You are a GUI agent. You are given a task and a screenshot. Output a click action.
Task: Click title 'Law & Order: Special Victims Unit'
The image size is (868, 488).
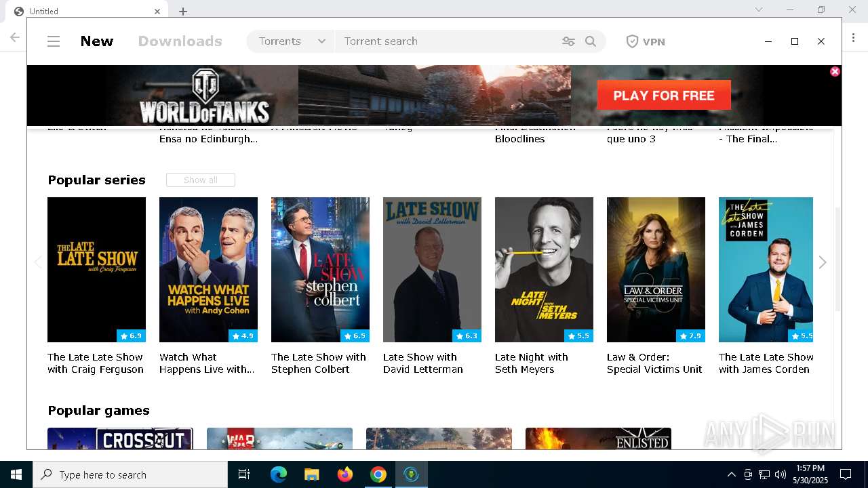click(x=654, y=363)
